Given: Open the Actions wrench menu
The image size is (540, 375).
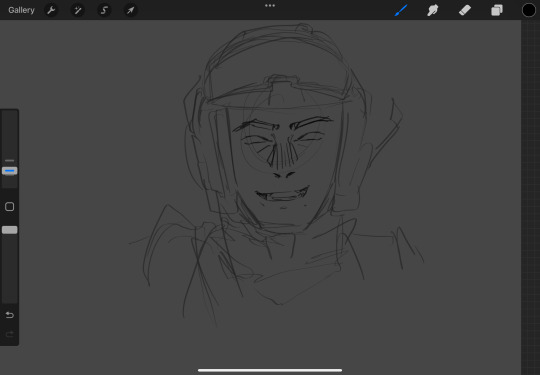Looking at the screenshot, I should [51, 10].
